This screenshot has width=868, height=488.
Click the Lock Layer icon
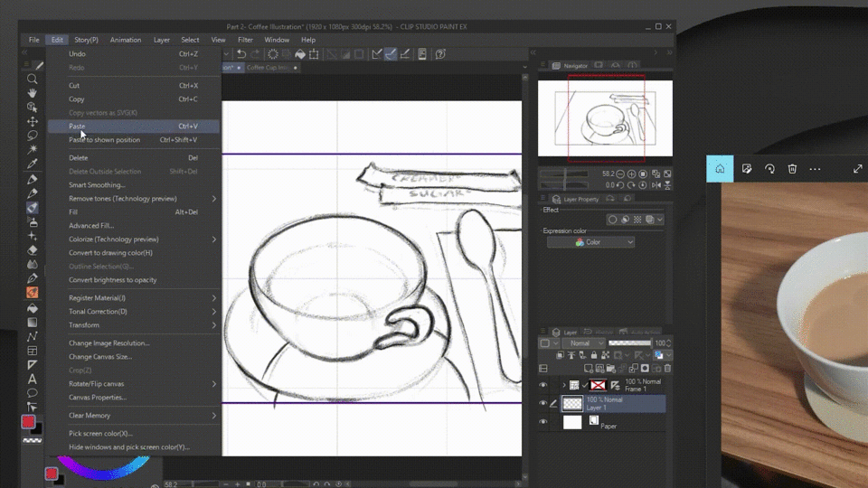click(594, 356)
